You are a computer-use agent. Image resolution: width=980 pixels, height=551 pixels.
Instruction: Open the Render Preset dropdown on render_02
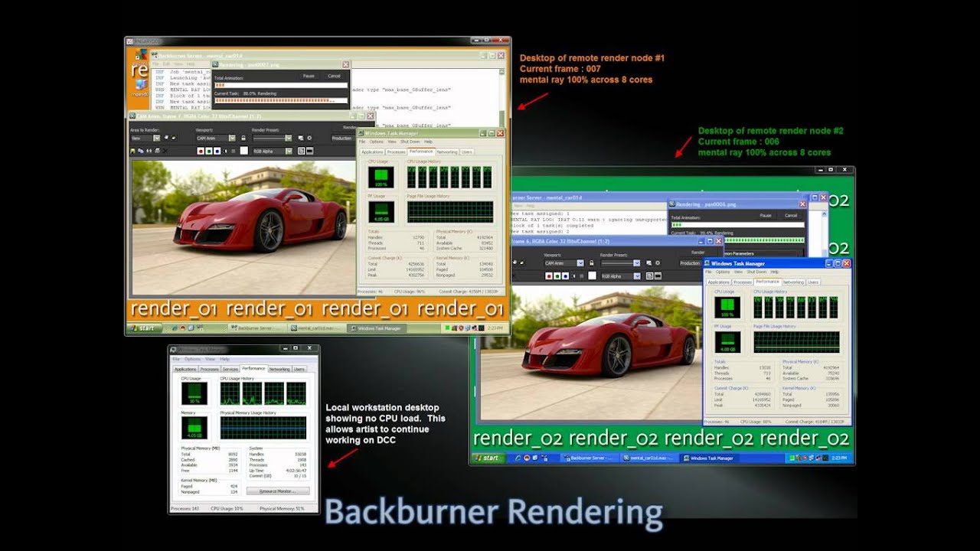620,262
